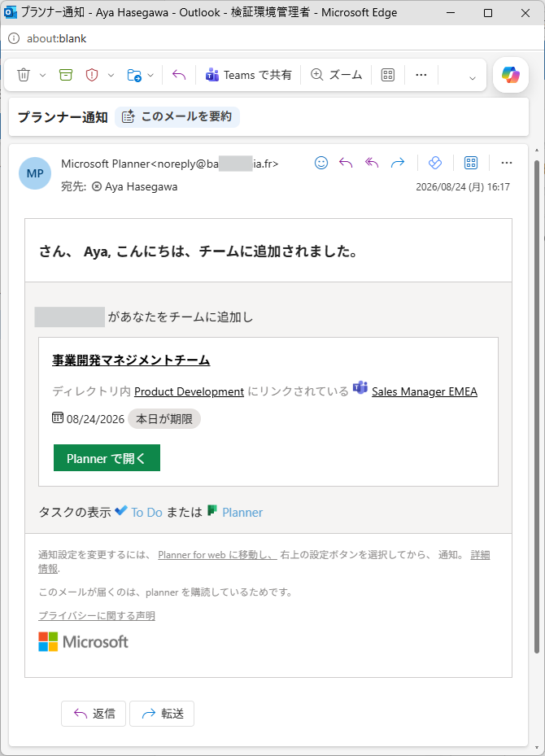Summarize mail with このメールを要約
This screenshot has width=545, height=756.
(x=177, y=116)
